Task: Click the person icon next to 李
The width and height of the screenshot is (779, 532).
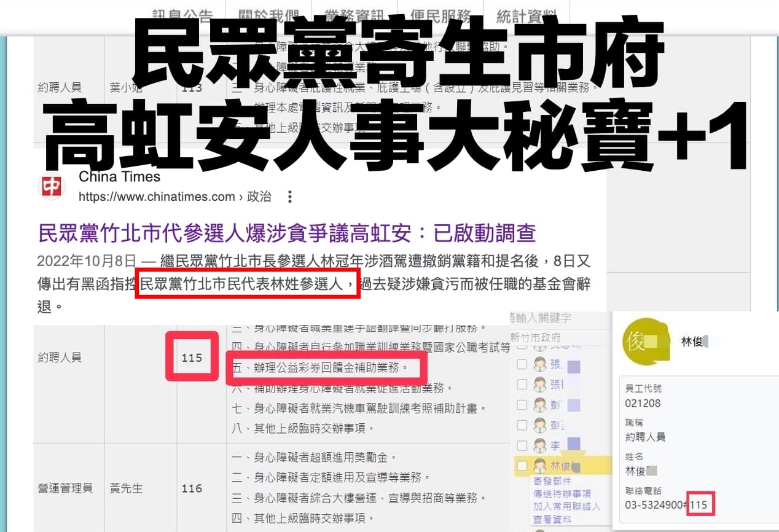Action: (x=540, y=444)
